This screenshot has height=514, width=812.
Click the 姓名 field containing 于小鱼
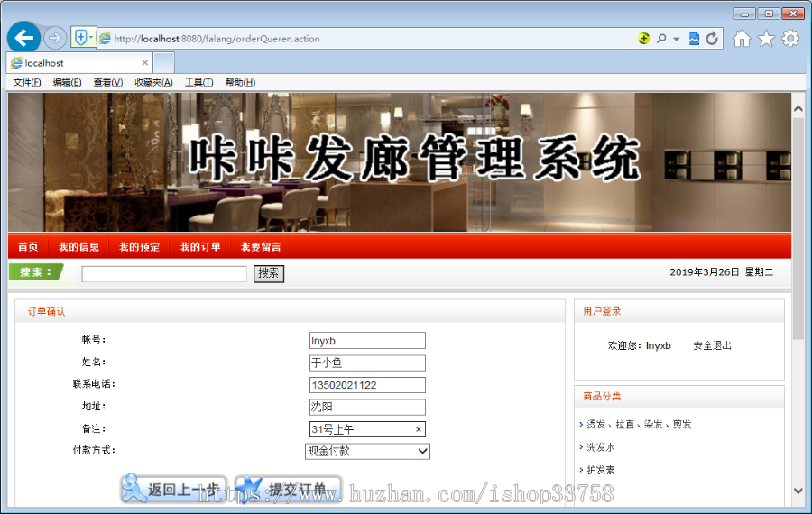pos(367,363)
